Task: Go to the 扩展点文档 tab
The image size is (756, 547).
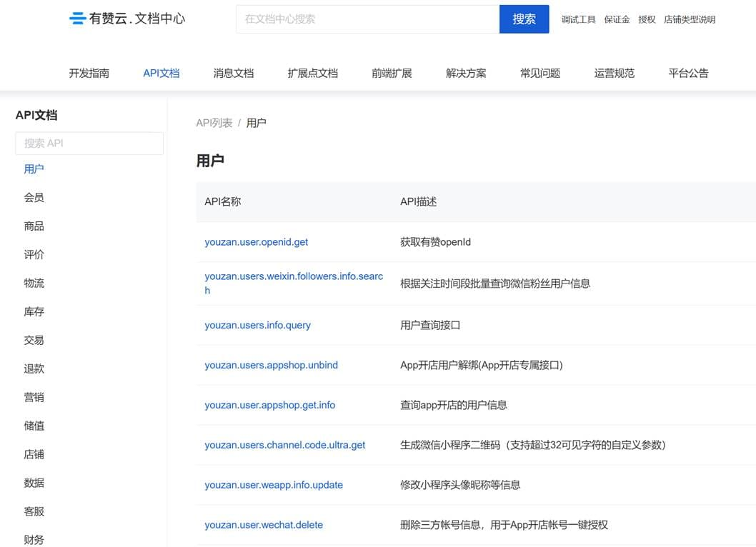Action: [x=313, y=74]
